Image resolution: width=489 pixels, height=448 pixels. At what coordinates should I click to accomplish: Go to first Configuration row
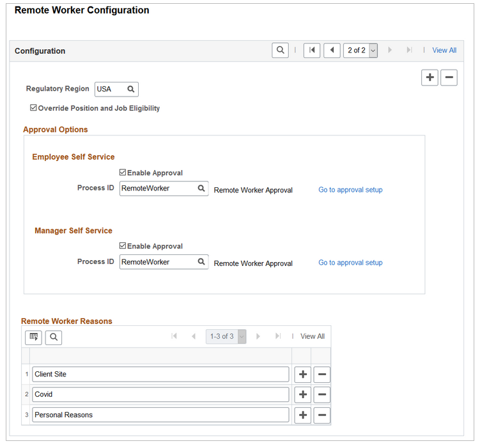pos(312,50)
